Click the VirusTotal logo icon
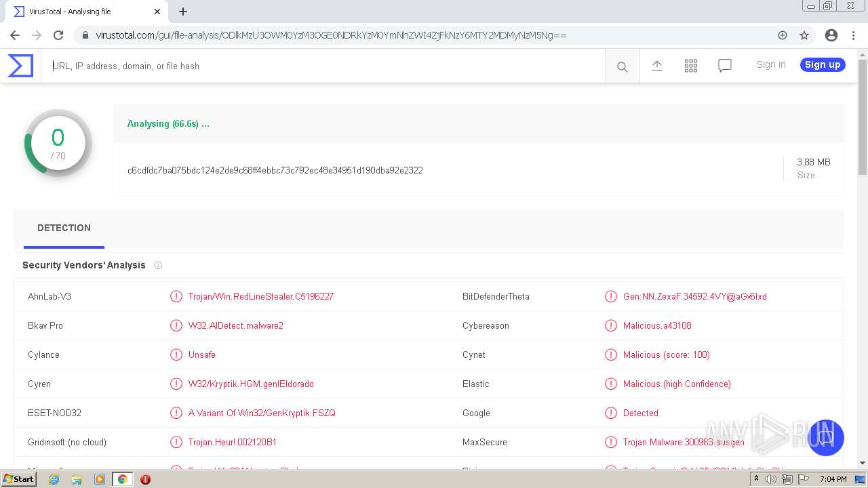This screenshot has height=488, width=868. coord(20,66)
